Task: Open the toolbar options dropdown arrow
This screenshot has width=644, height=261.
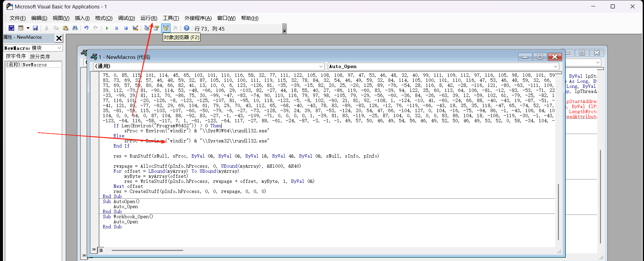Action: [285, 31]
